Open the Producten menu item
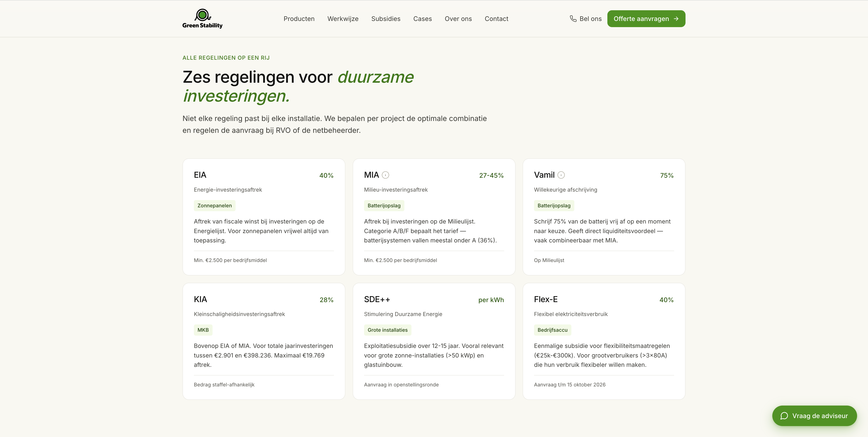The width and height of the screenshot is (868, 437). coord(299,18)
